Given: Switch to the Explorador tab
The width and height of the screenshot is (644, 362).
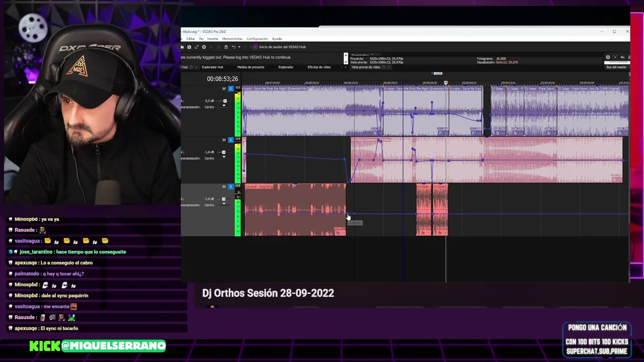Looking at the screenshot, I should coord(286,67).
